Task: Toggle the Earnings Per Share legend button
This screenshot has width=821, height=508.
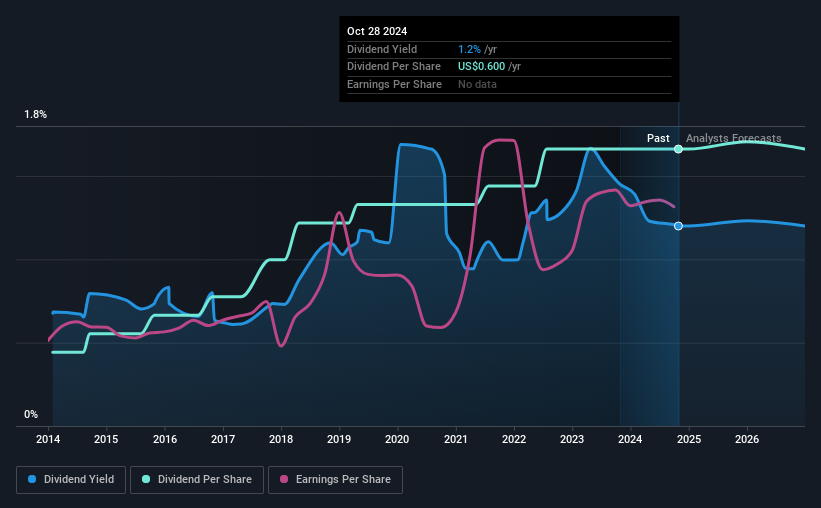Action: [335, 480]
